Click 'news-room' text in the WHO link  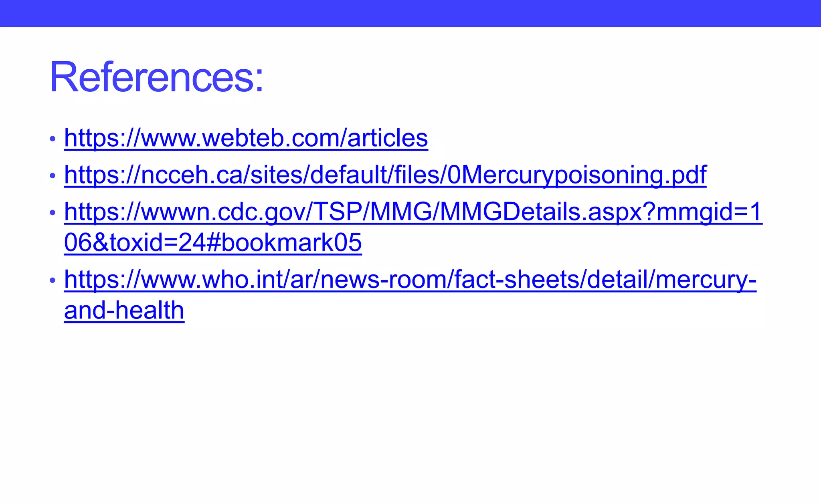tap(384, 280)
